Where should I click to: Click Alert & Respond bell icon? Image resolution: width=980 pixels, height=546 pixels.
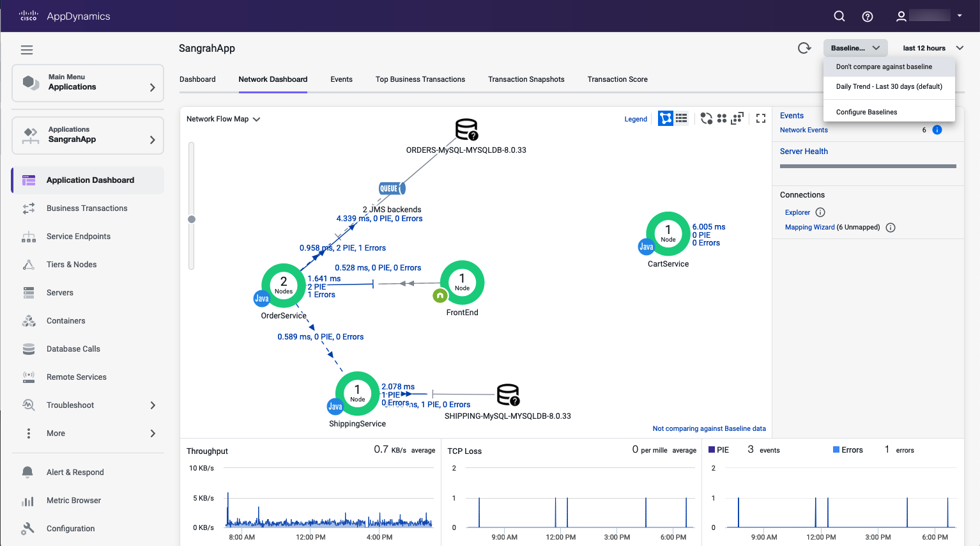click(x=27, y=472)
